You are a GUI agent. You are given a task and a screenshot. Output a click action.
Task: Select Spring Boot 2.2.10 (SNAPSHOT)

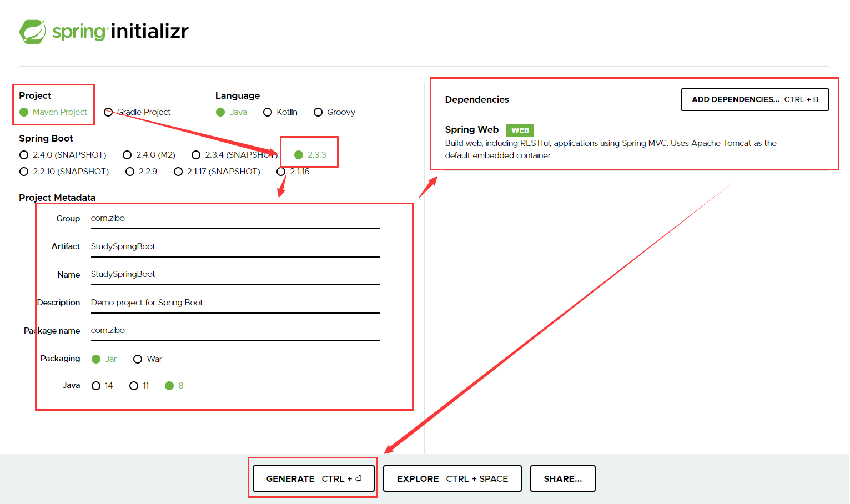click(64, 172)
